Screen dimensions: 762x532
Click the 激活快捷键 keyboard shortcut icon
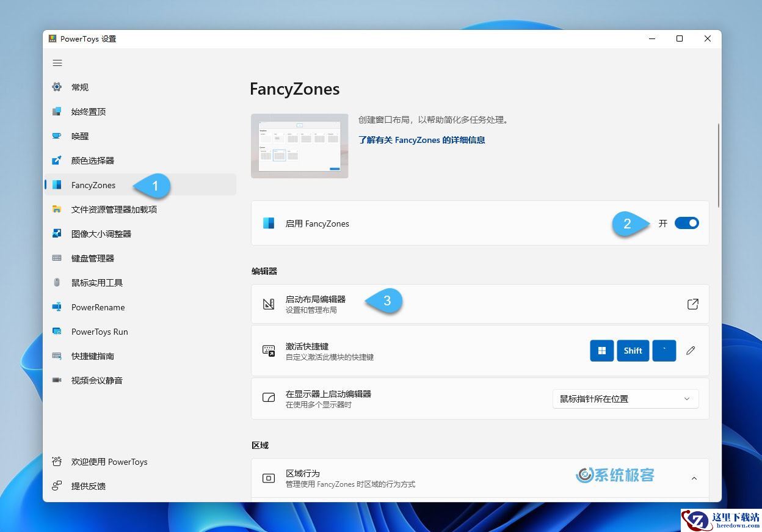[269, 351]
